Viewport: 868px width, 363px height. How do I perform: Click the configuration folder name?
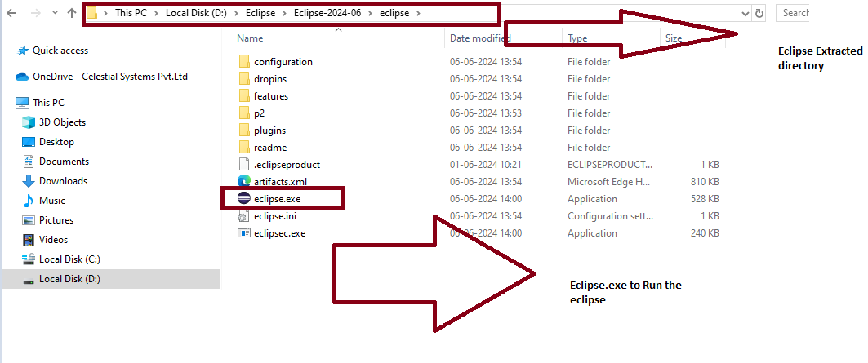(283, 61)
